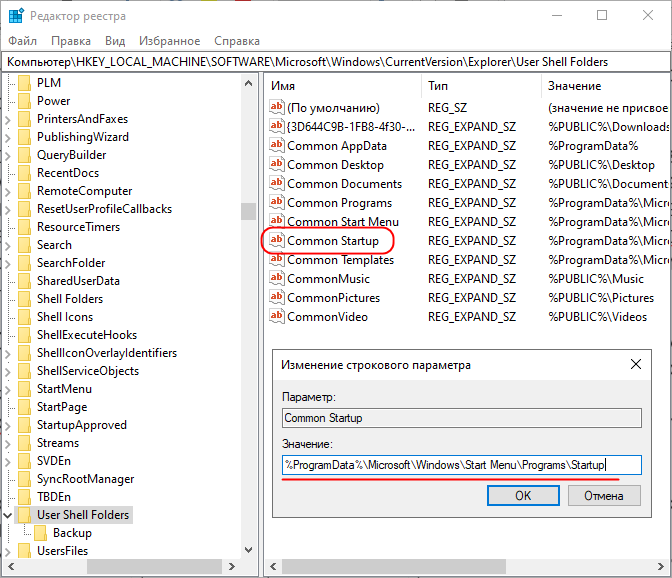Sort values by Значение column header

[x=605, y=86]
